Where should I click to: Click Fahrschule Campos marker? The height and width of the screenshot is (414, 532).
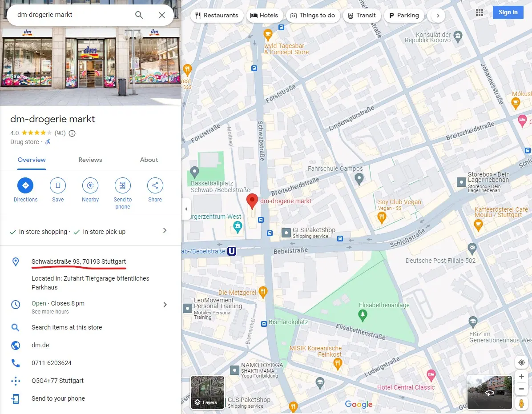click(x=359, y=178)
